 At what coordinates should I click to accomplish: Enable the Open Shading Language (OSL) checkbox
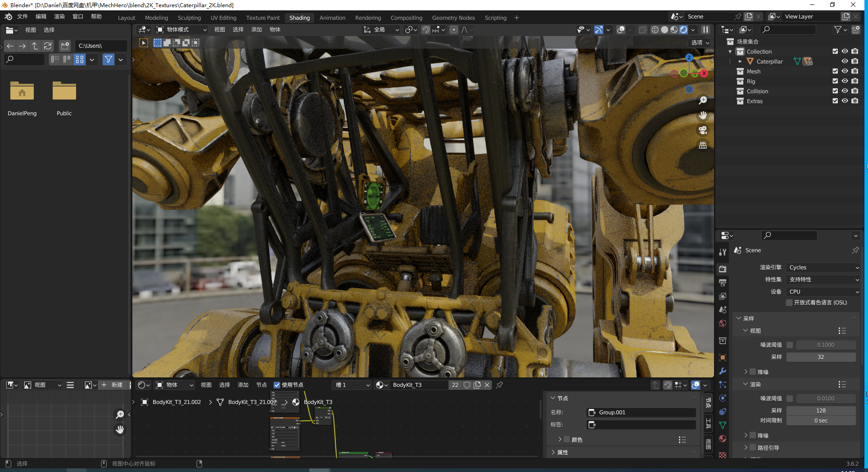[789, 303]
